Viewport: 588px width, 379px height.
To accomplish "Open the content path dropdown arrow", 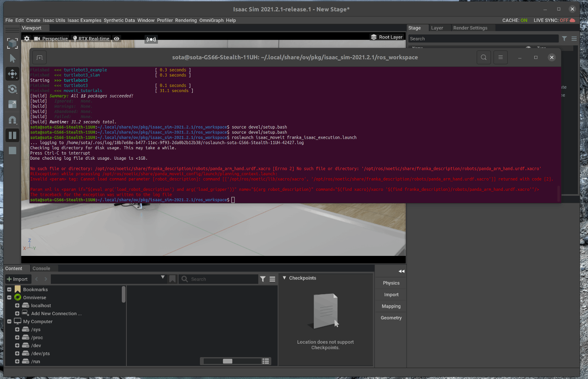I will pos(163,278).
